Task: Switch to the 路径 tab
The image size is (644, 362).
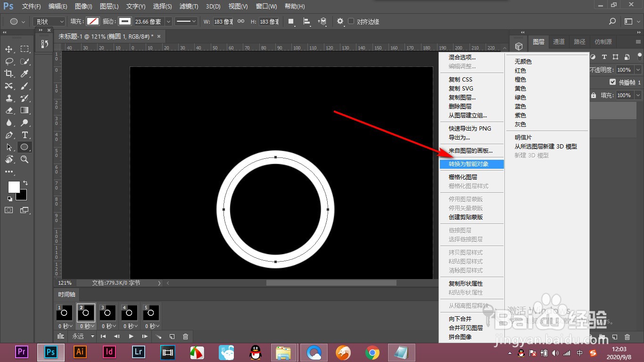Action: tap(579, 41)
